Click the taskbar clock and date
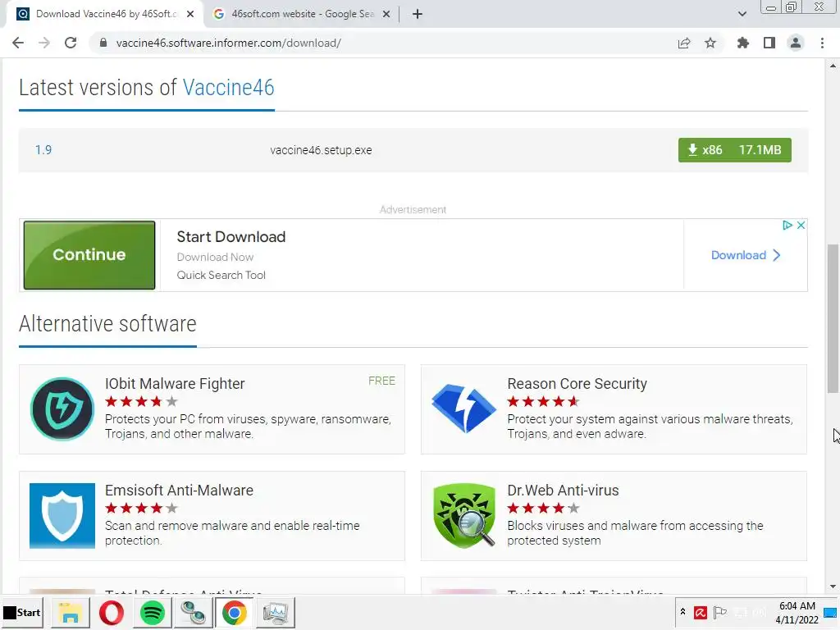Image resolution: width=840 pixels, height=630 pixels. tap(797, 612)
